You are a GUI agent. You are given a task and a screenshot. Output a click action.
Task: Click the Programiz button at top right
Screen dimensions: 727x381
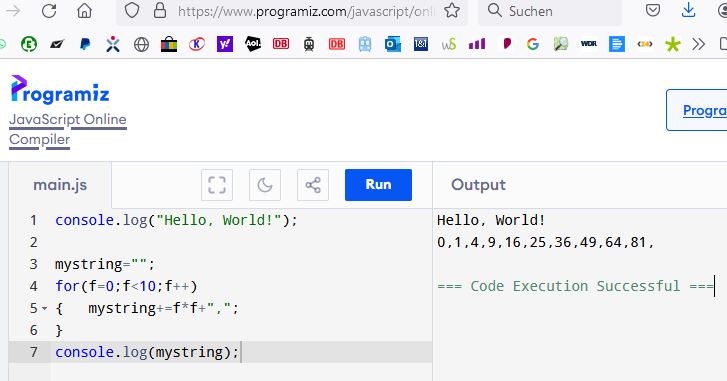(697, 110)
